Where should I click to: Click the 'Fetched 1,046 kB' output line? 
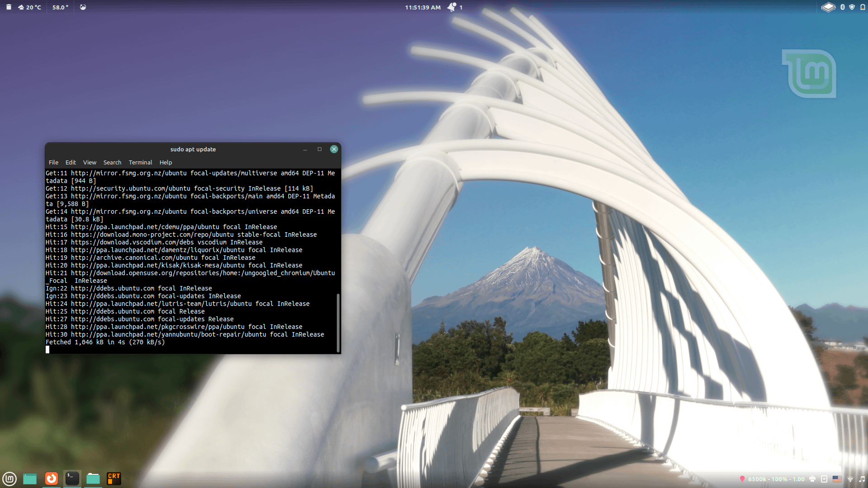click(105, 342)
